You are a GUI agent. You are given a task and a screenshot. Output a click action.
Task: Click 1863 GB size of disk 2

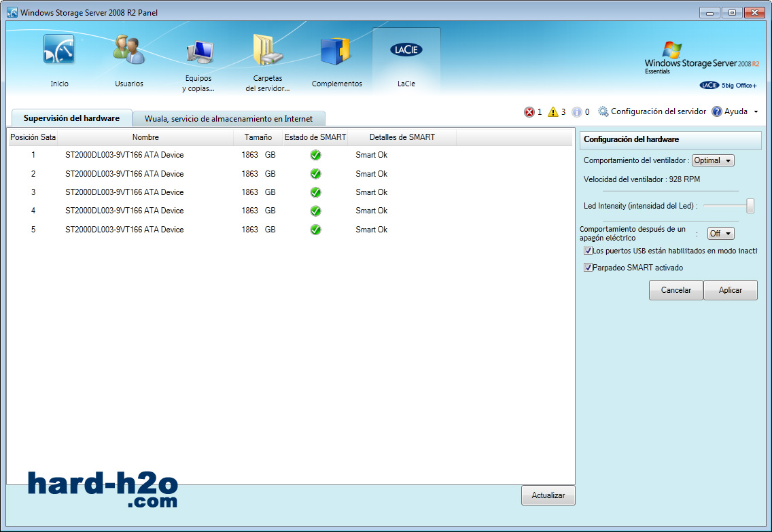[258, 174]
